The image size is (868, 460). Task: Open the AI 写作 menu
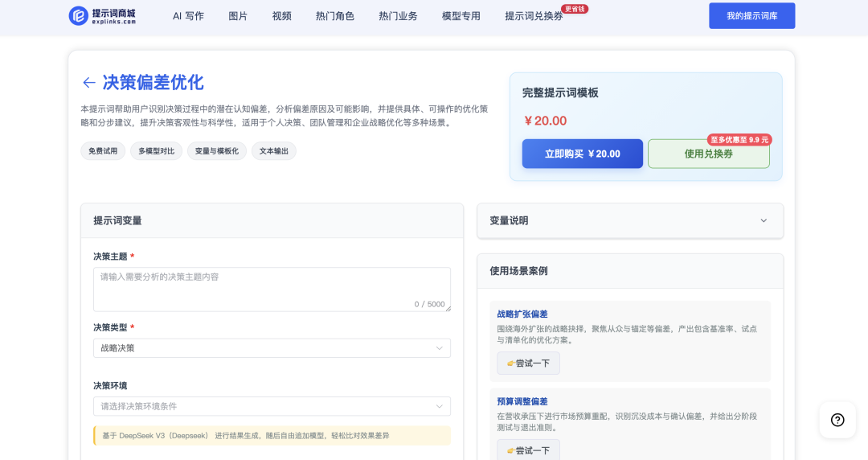pos(188,16)
